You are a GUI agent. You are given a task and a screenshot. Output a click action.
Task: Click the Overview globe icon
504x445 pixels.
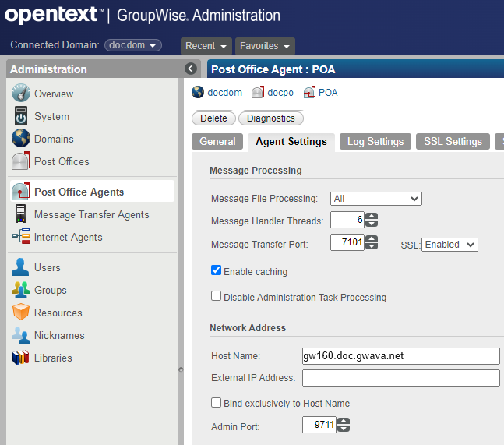tap(21, 94)
